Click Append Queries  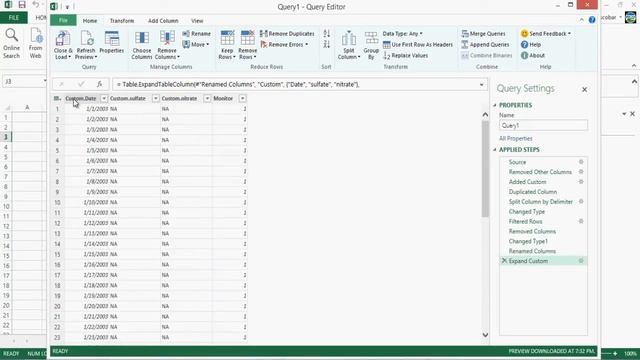[485, 44]
